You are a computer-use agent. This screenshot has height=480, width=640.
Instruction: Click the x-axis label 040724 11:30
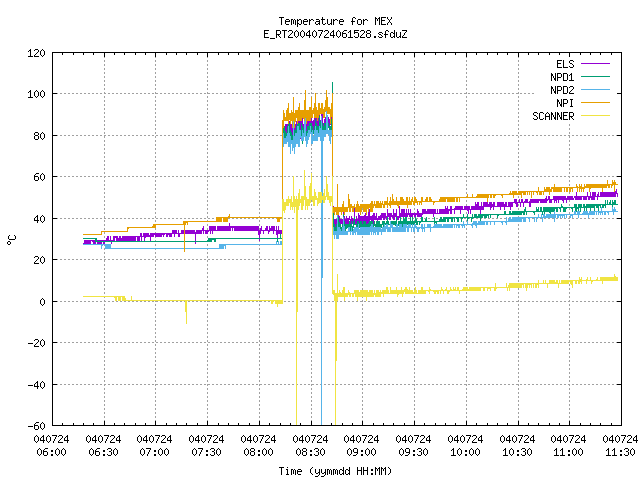click(x=620, y=446)
